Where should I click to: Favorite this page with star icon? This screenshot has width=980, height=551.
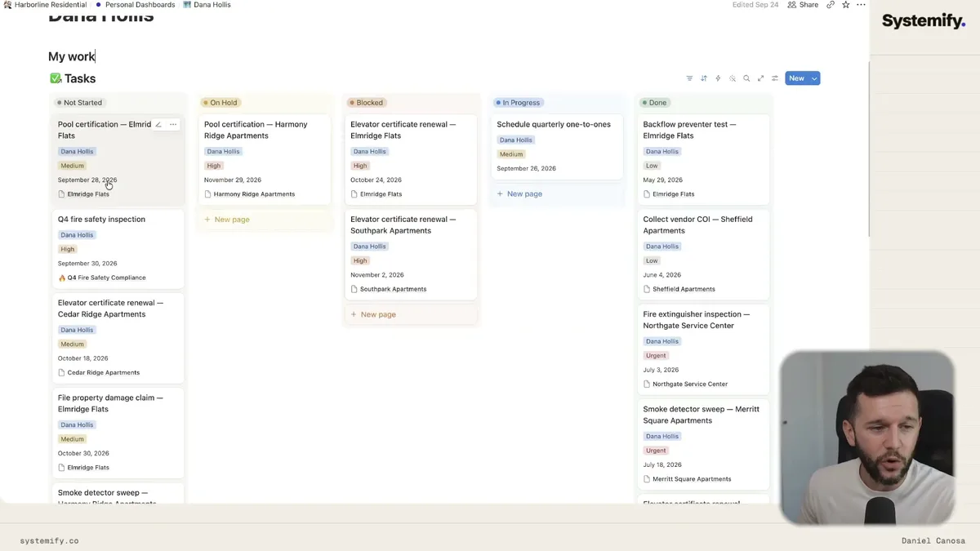coord(846,5)
